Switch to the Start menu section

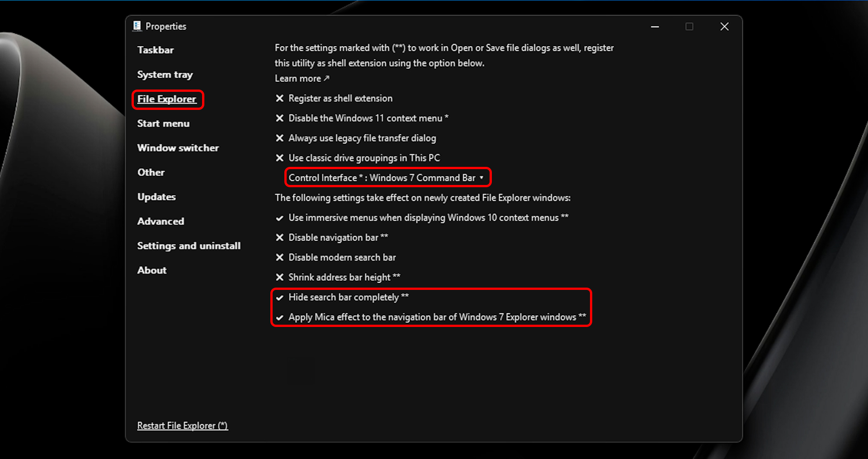(163, 123)
